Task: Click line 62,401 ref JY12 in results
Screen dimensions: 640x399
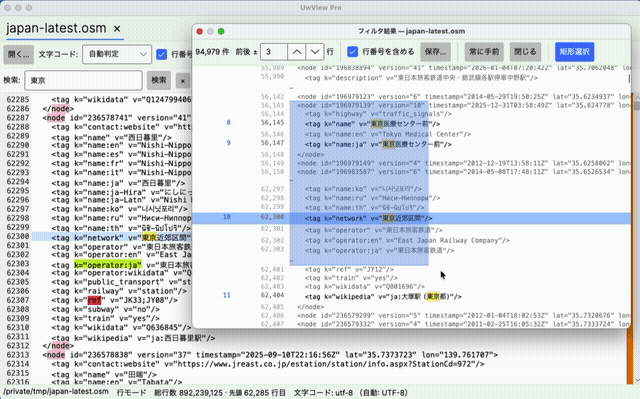Action: (x=349, y=269)
